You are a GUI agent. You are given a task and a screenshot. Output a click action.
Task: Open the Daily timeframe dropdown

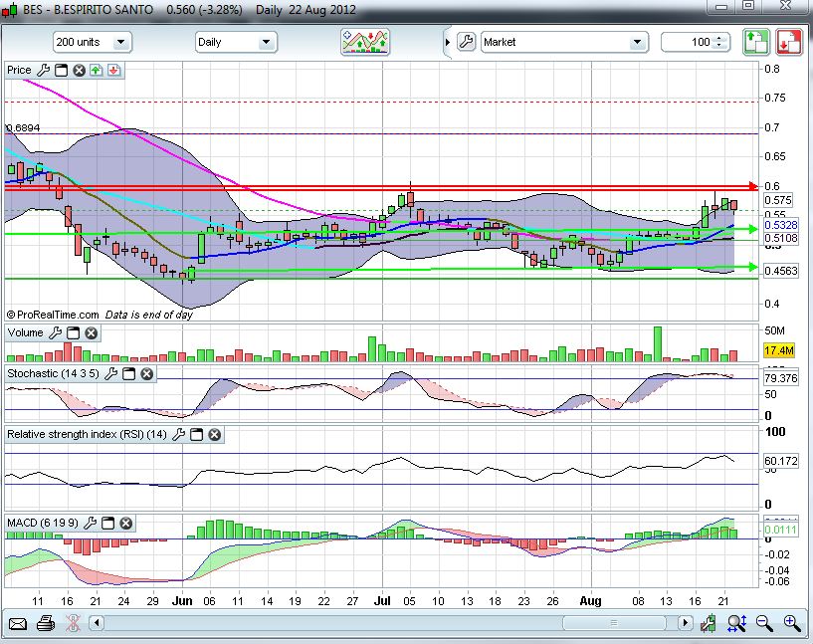(236, 42)
